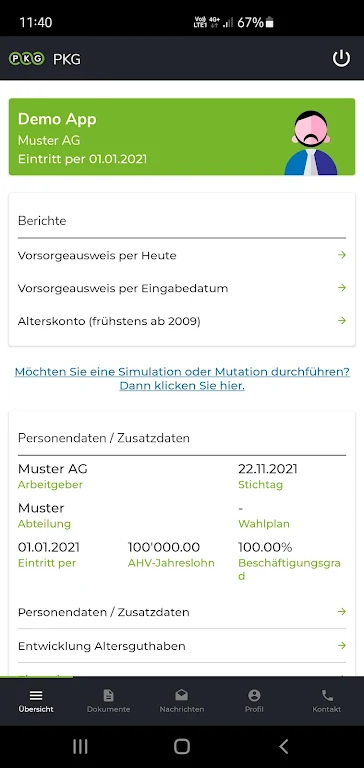Tap the user avatar illustration

coord(311,143)
